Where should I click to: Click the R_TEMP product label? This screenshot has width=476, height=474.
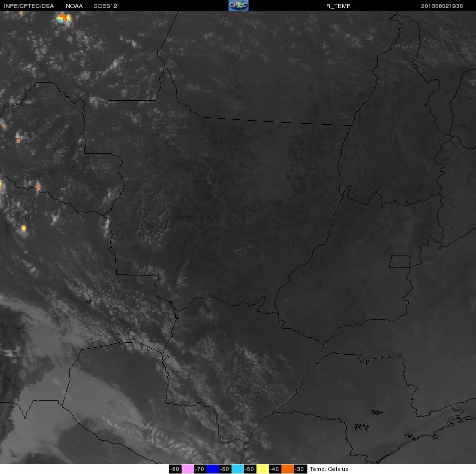click(x=338, y=6)
